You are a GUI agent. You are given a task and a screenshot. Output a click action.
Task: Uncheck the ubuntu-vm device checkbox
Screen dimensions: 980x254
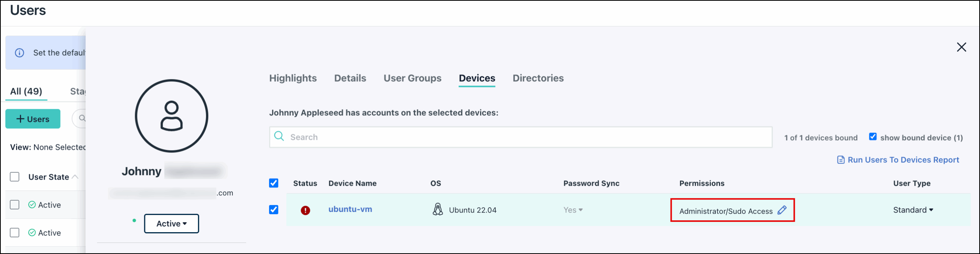click(274, 210)
